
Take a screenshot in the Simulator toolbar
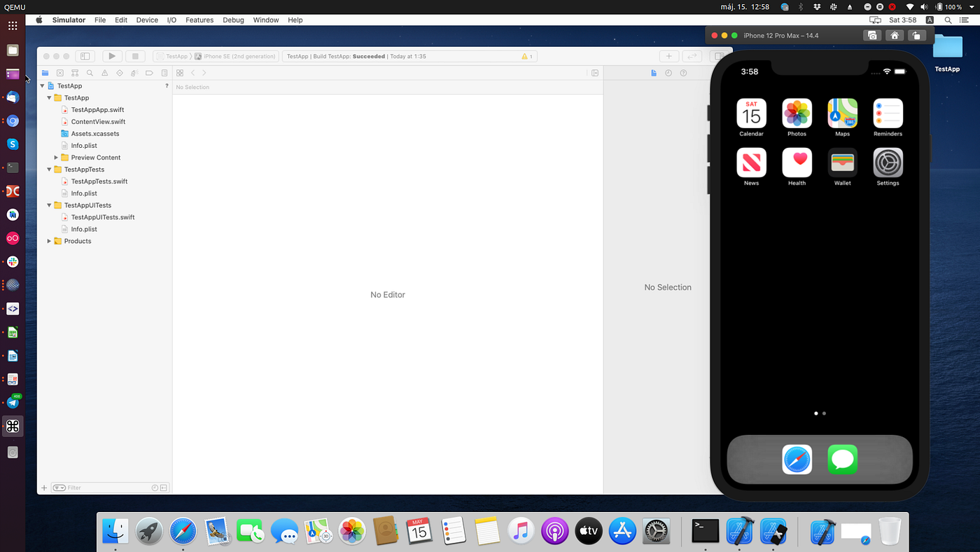[872, 34]
